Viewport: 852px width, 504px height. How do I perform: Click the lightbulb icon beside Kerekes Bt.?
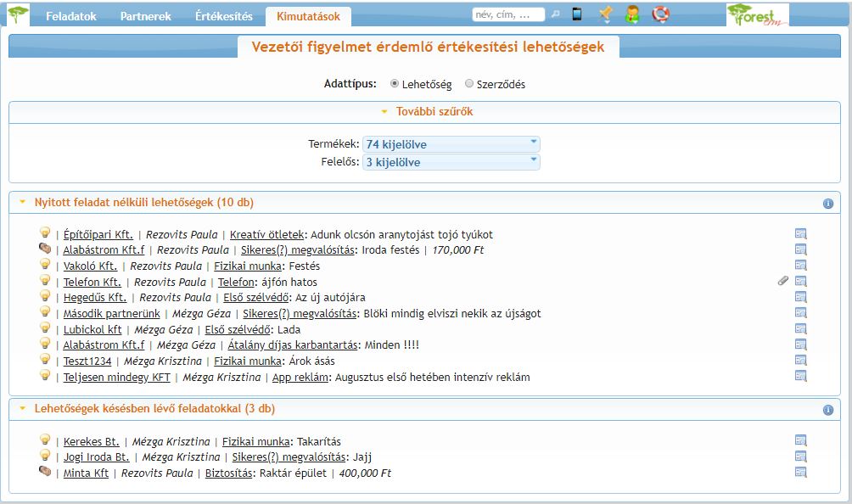click(45, 440)
